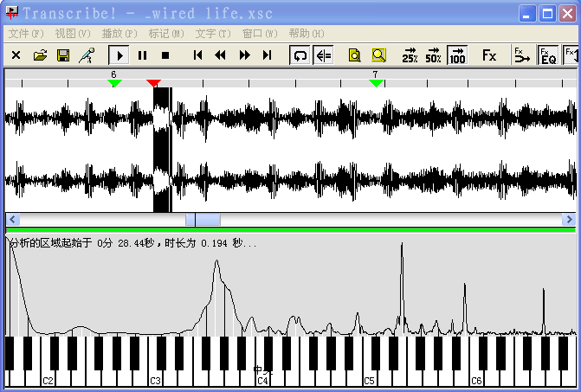Click the C3 piano key
The width and height of the screenshot is (581, 392).
click(x=155, y=377)
